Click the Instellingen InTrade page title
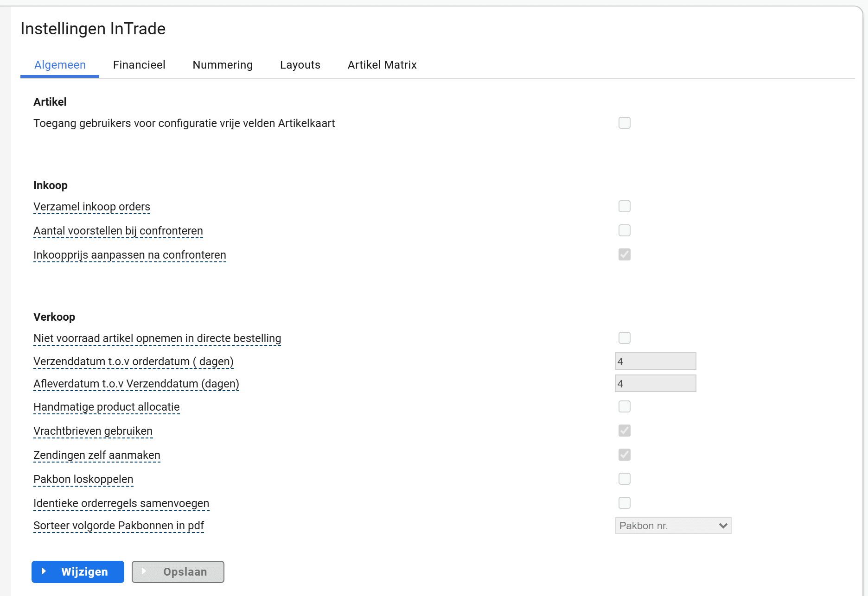This screenshot has height=596, width=868. point(93,29)
